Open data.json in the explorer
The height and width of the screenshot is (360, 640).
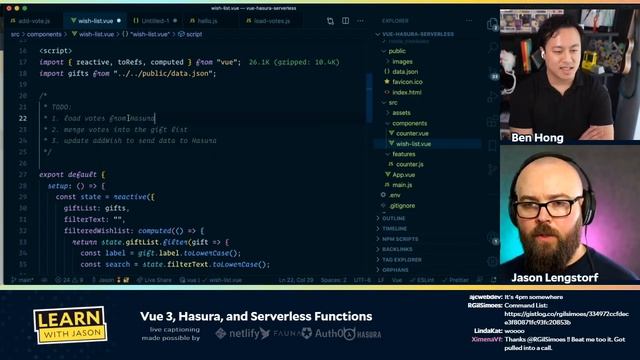tap(405, 71)
